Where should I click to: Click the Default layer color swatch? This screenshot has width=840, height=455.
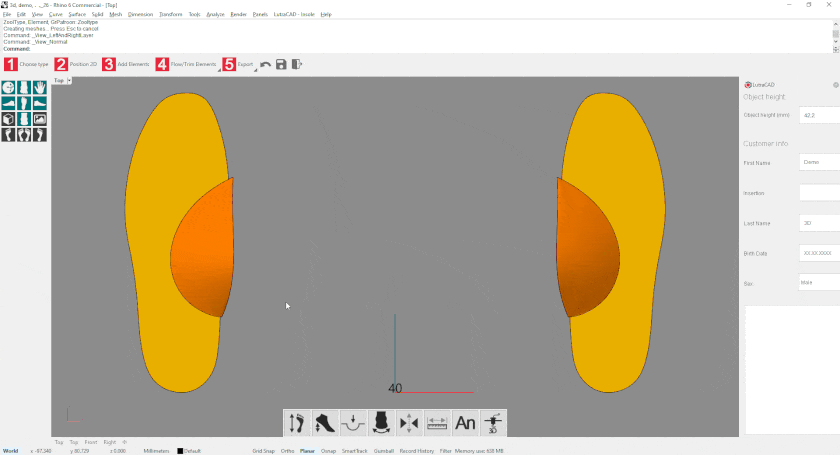(x=180, y=451)
